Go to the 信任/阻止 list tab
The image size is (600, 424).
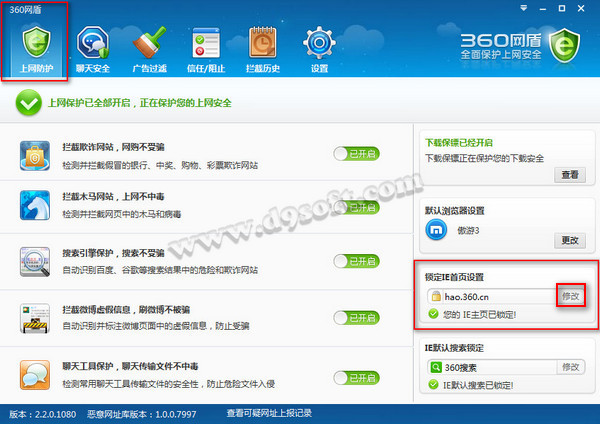pos(206,49)
